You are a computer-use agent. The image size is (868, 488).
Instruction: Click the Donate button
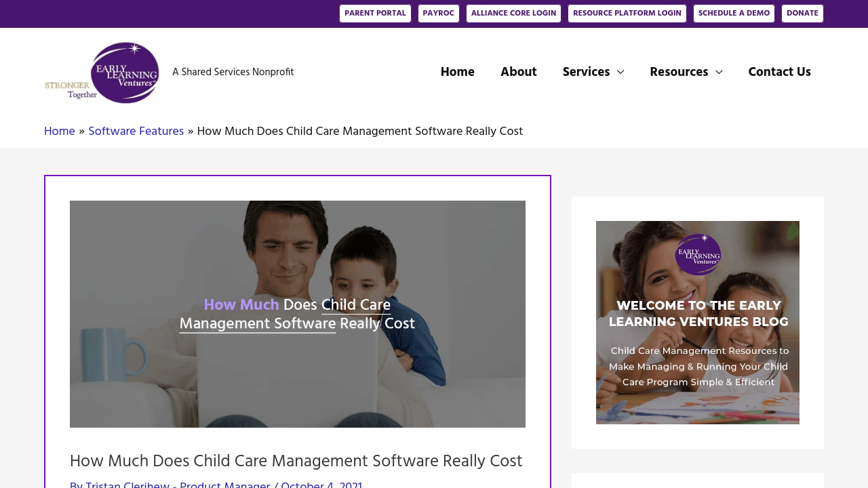802,14
